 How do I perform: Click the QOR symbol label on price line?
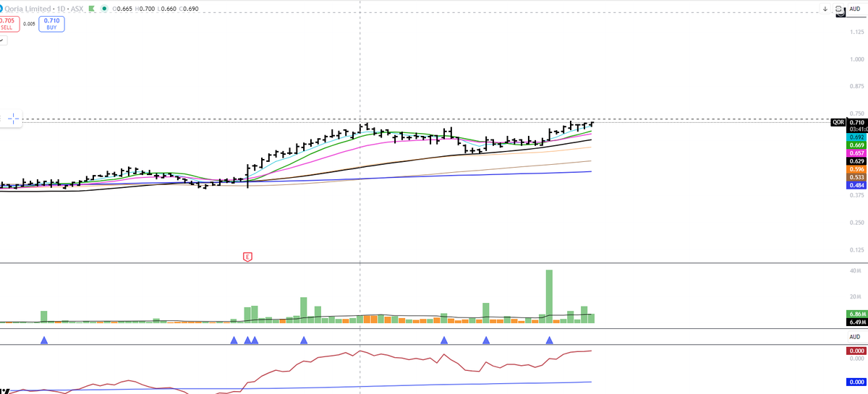838,123
